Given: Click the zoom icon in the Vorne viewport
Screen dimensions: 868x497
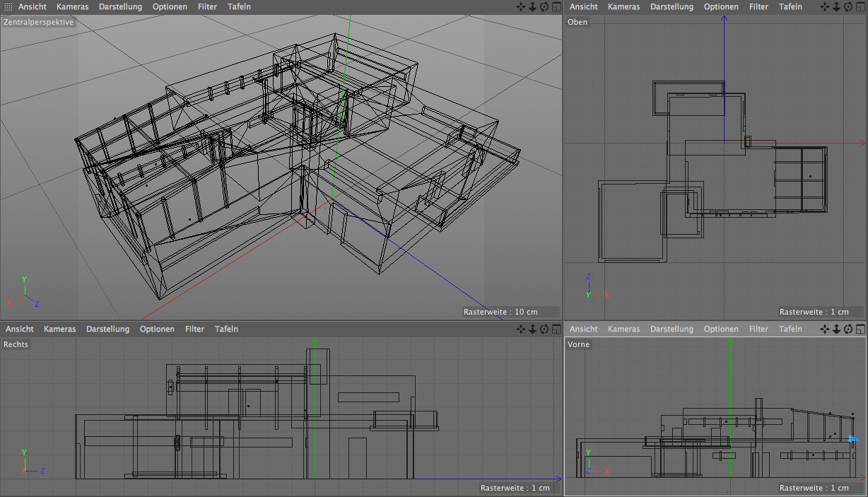Looking at the screenshot, I should coord(836,329).
